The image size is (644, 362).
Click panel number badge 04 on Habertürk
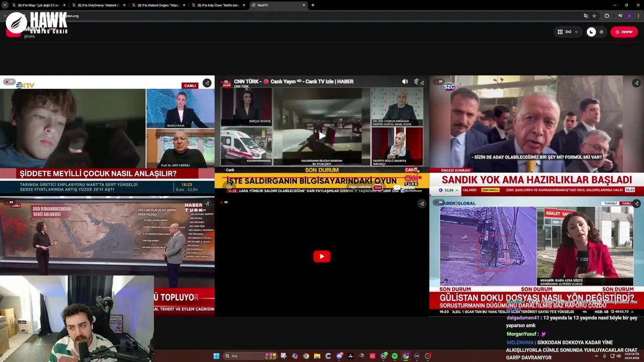[9, 202]
